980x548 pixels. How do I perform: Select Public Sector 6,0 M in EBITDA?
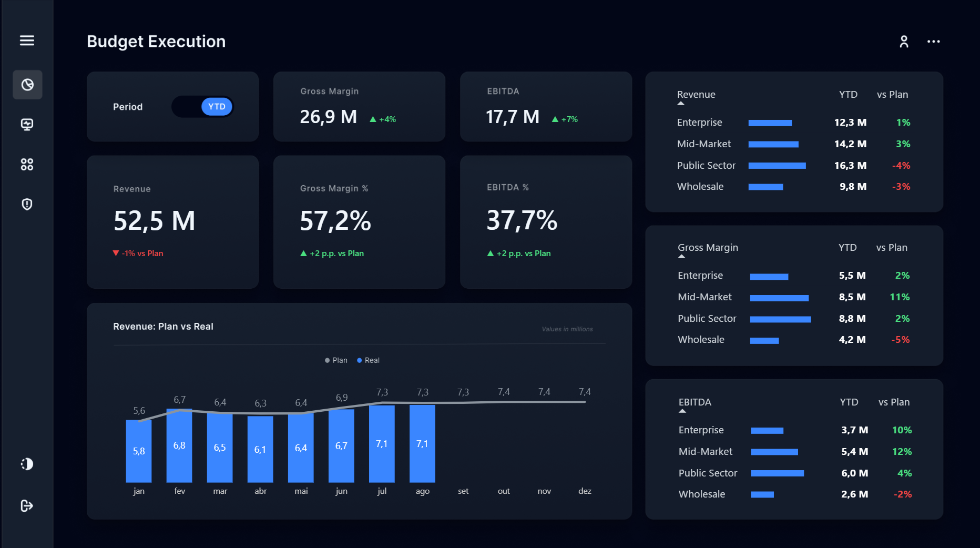click(x=855, y=473)
